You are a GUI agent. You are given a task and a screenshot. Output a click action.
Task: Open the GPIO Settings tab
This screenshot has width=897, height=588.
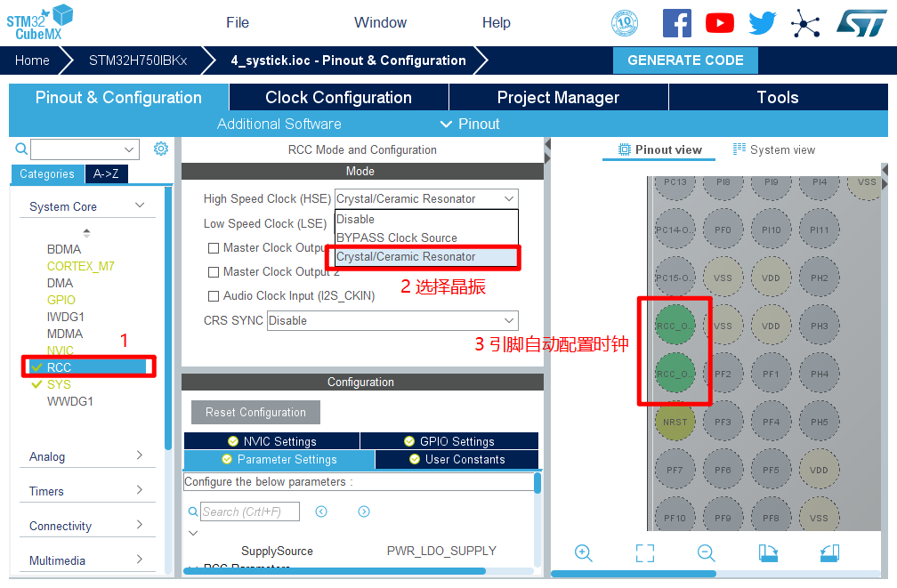[449, 441]
